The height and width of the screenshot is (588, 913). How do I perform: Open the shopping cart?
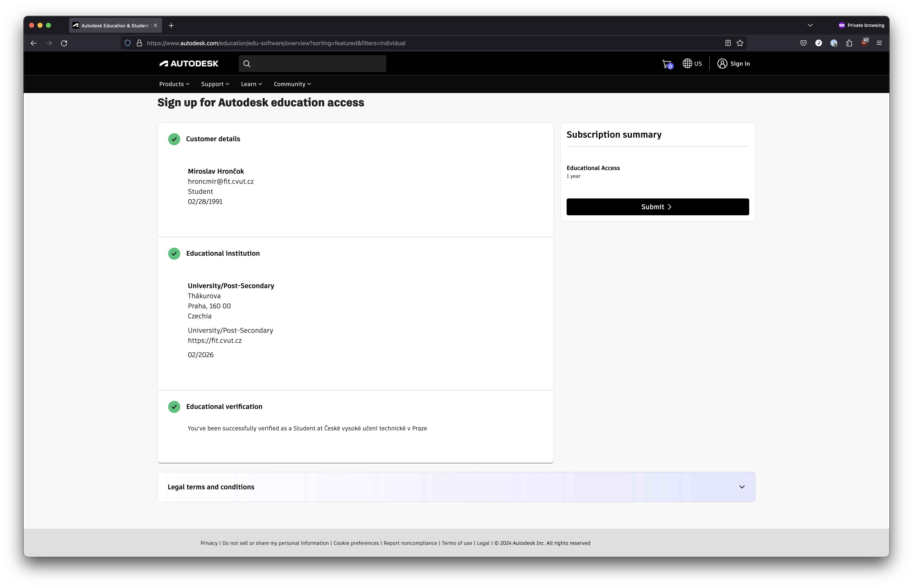(667, 64)
